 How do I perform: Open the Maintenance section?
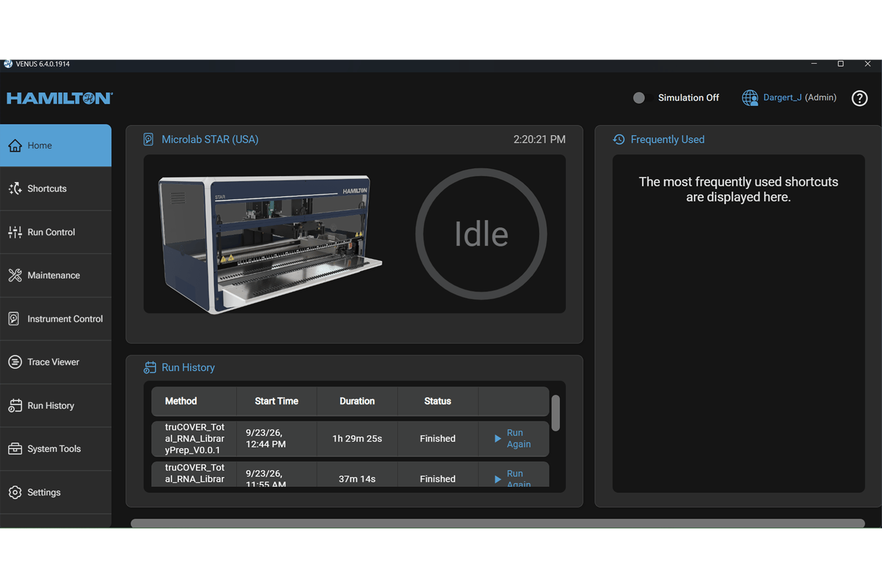point(56,276)
